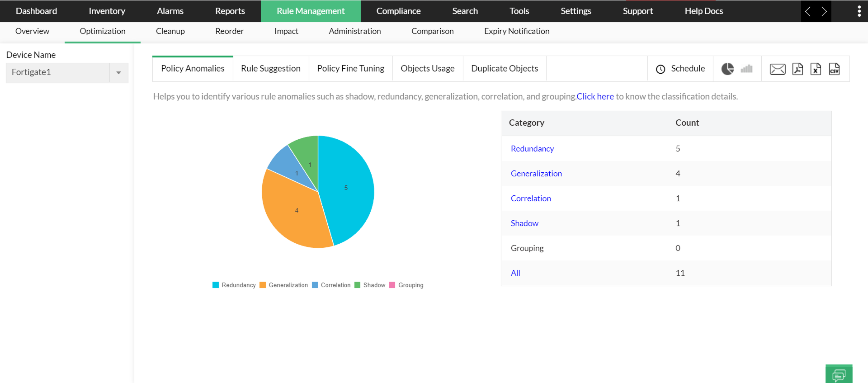Expand the Device Name dropdown

click(118, 73)
